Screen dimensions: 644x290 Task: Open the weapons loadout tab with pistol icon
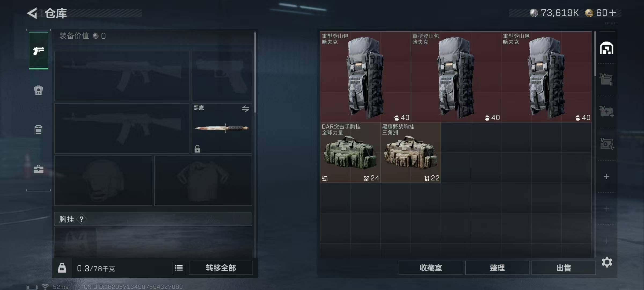(x=38, y=50)
